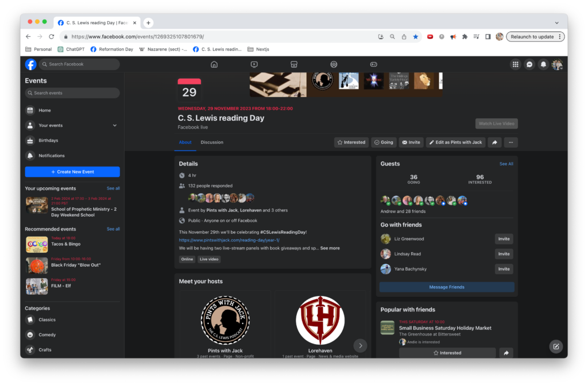Switch to the Discussion tab
The width and height of the screenshot is (588, 385).
212,143
